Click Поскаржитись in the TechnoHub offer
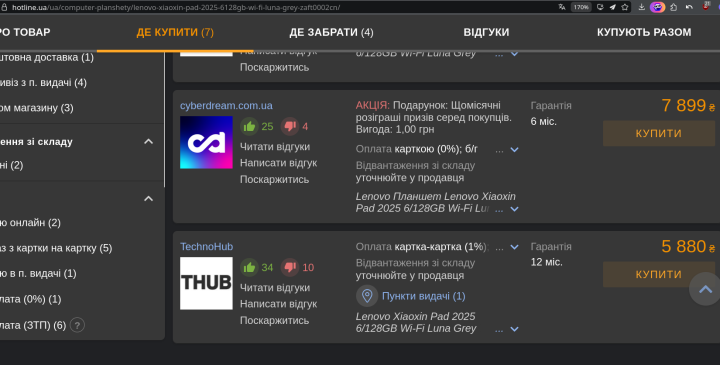The image size is (720, 365). [274, 320]
